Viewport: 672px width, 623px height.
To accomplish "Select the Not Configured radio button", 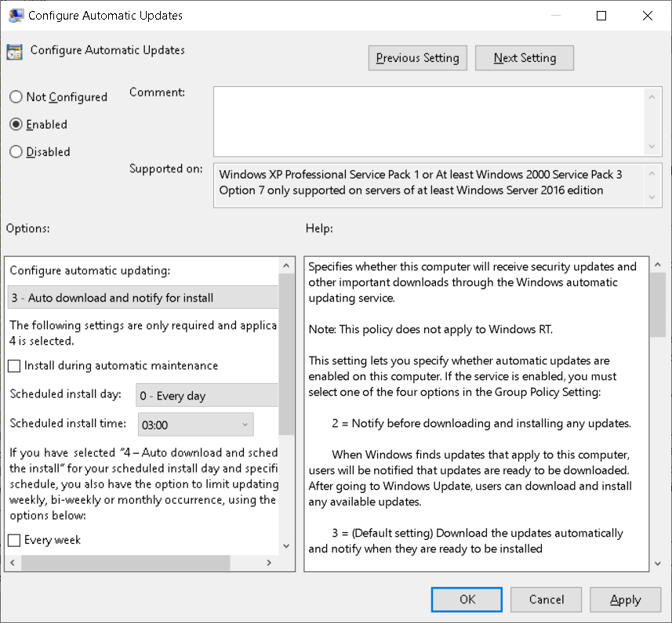I will 15,96.
